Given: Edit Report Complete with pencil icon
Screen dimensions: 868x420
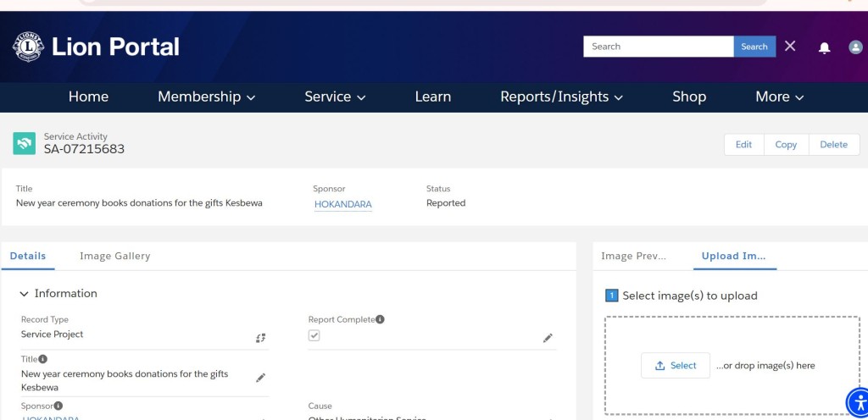Looking at the screenshot, I should 548,338.
